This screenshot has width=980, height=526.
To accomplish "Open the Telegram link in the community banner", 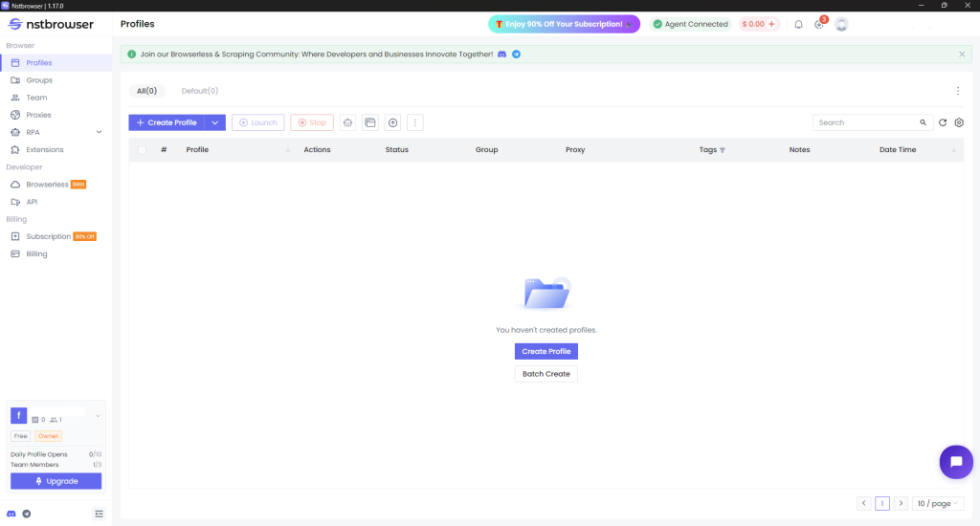I will click(x=516, y=55).
